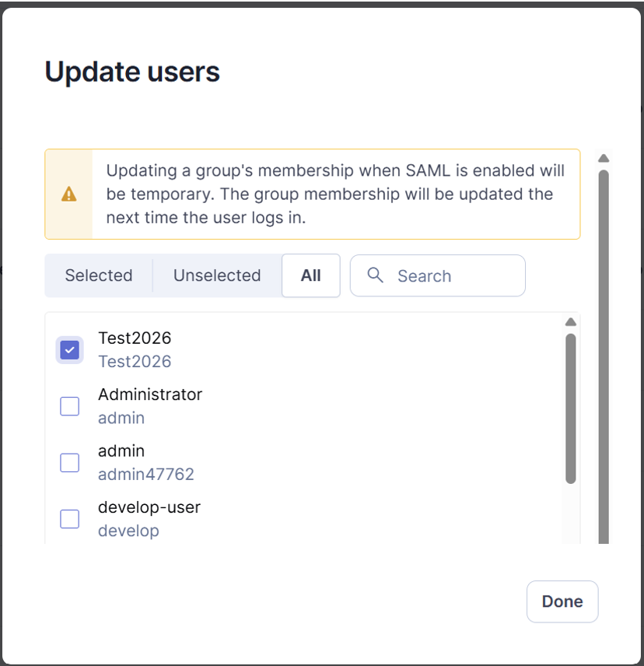
Task: Click the Done button
Action: click(562, 601)
